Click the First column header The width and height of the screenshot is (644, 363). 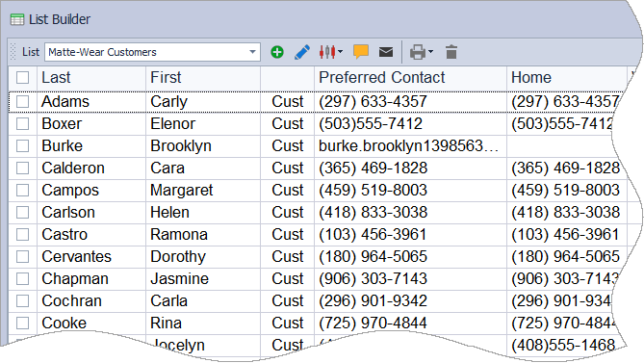[x=203, y=78]
